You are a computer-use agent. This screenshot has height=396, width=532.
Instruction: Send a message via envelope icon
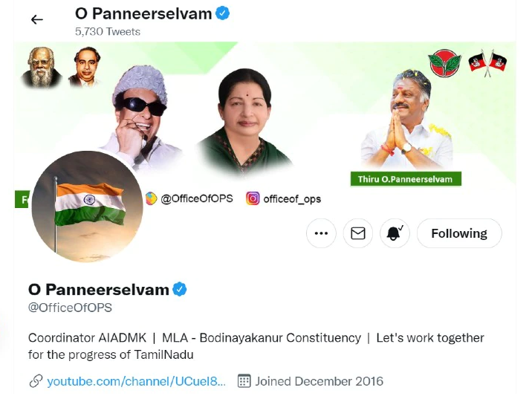[357, 233]
